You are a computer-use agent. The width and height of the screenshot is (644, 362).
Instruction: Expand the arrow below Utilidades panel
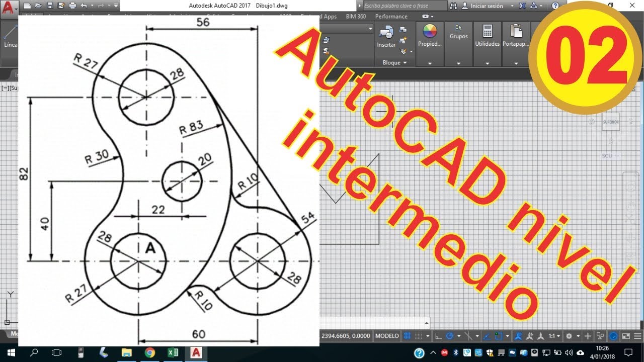(x=488, y=63)
